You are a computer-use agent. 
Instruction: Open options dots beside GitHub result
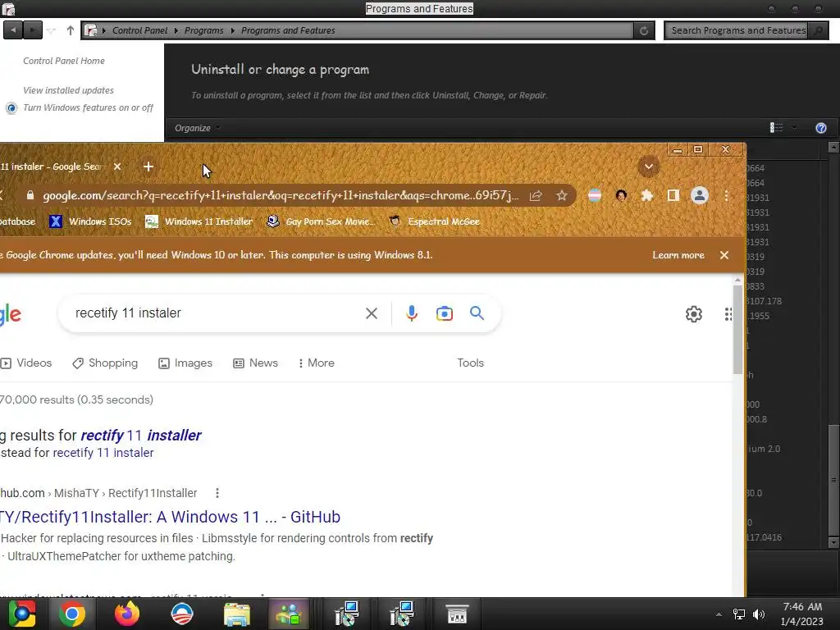217,493
